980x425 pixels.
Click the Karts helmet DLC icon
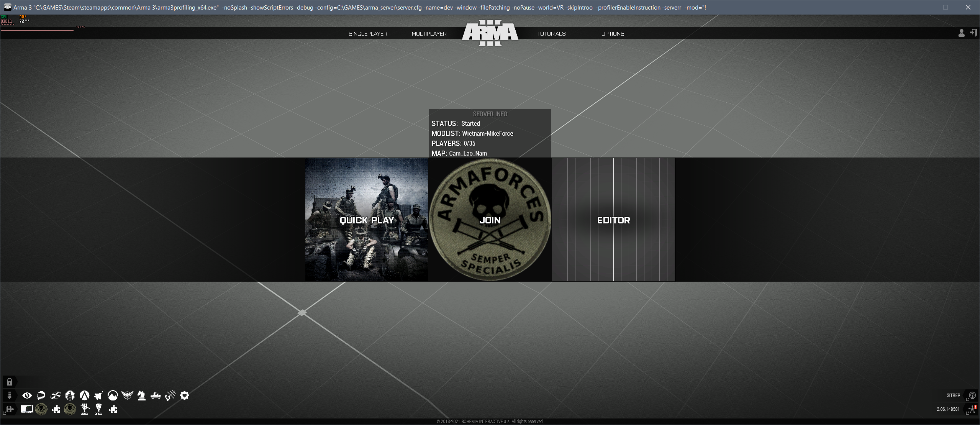coord(41,395)
